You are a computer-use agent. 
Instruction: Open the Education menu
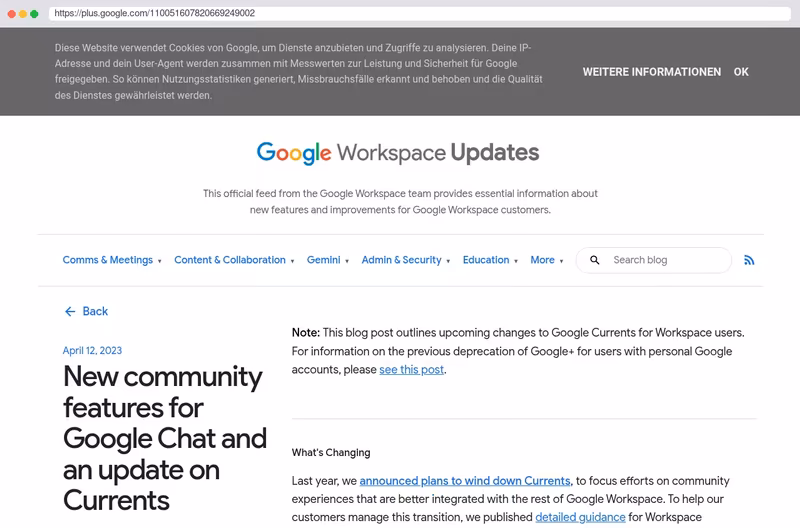pyautogui.click(x=486, y=260)
